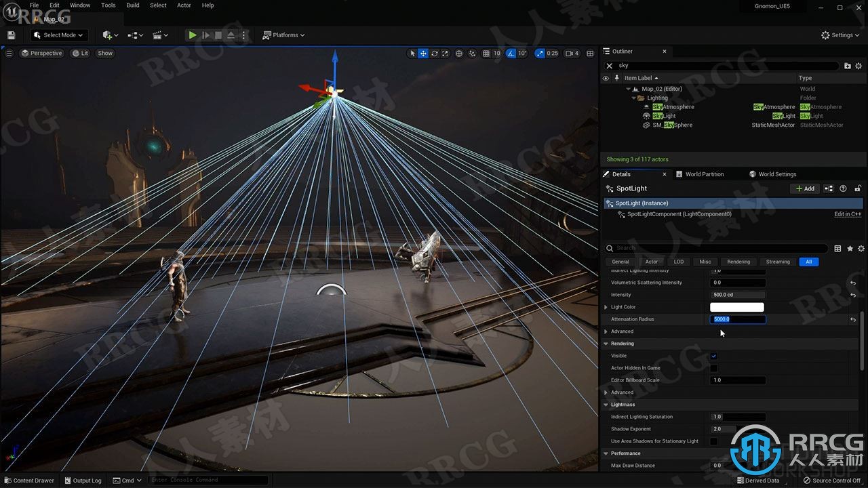Open the Edit menu

tap(54, 5)
